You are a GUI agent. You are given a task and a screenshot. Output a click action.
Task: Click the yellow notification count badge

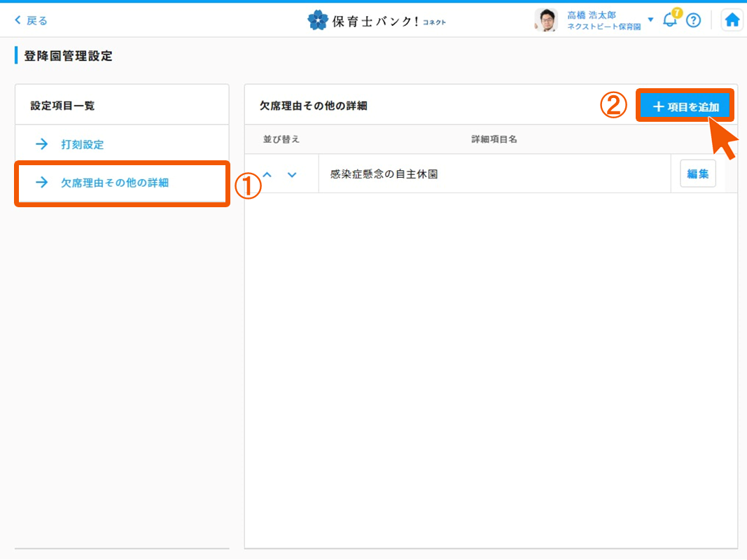[677, 13]
